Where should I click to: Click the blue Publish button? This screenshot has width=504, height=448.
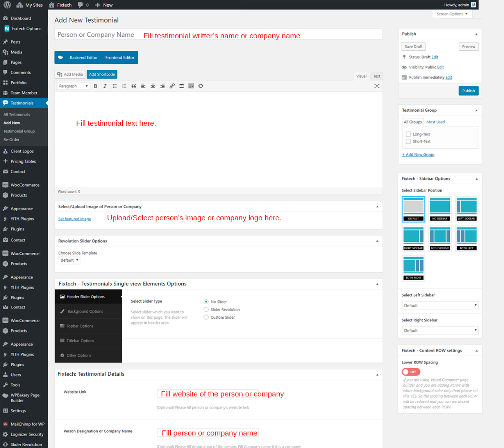(468, 91)
